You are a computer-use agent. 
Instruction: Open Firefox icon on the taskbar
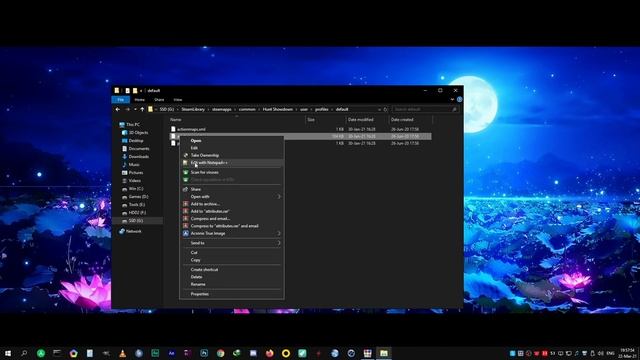[269, 353]
